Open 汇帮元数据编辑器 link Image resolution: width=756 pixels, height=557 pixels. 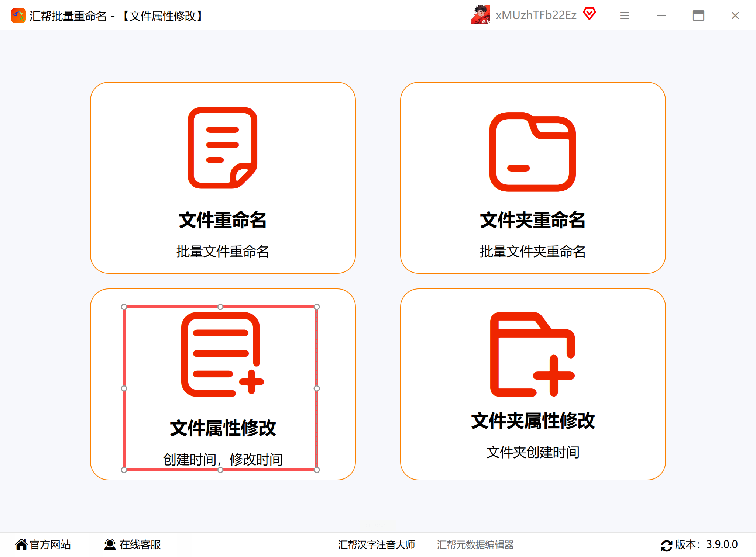click(x=475, y=544)
